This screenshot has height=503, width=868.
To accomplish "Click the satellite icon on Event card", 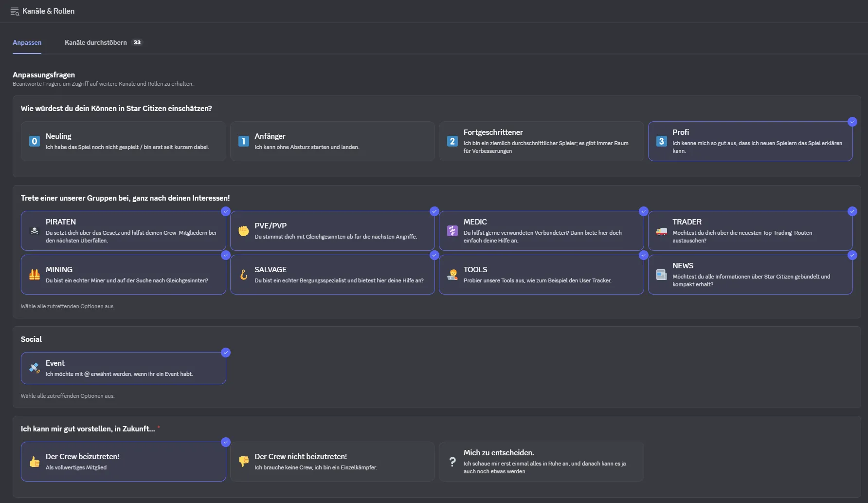I will (35, 368).
